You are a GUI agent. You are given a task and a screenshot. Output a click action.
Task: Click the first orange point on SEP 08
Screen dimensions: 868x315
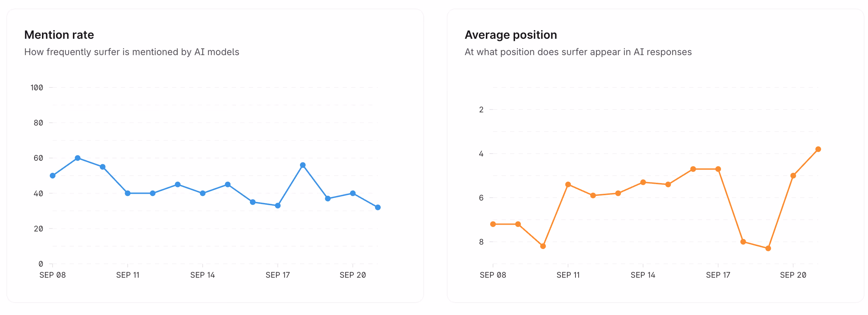pyautogui.click(x=493, y=224)
